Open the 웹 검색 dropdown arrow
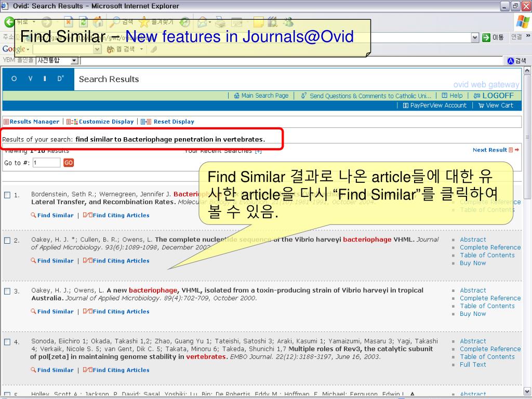The width and height of the screenshot is (532, 399). tap(141, 49)
